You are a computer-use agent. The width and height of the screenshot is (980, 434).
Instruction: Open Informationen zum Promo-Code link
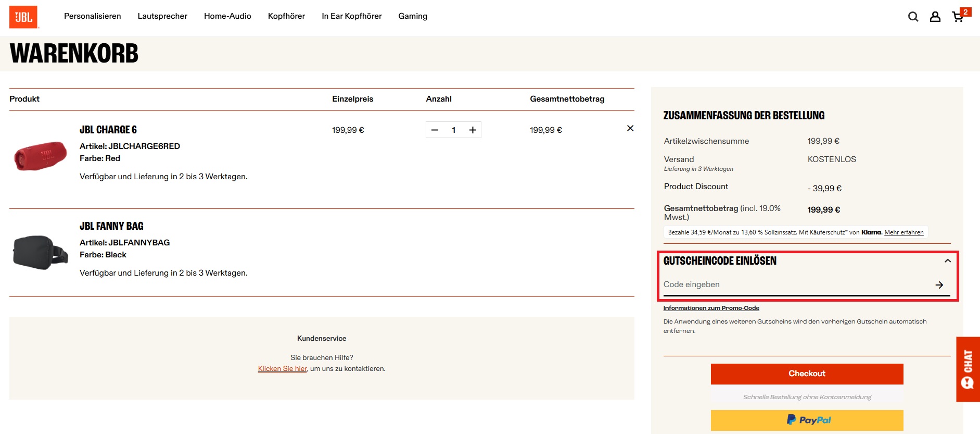(711, 308)
